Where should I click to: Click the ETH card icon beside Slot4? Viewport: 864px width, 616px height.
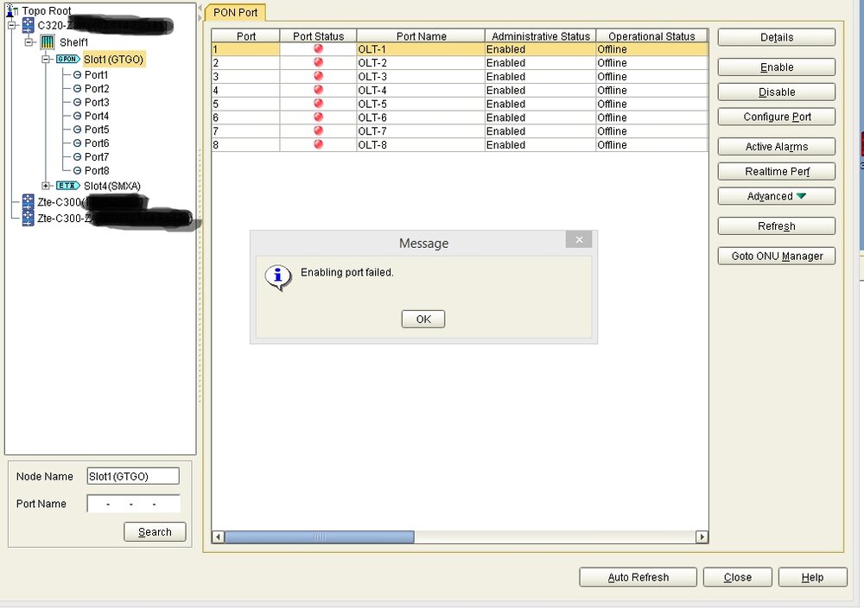point(67,186)
